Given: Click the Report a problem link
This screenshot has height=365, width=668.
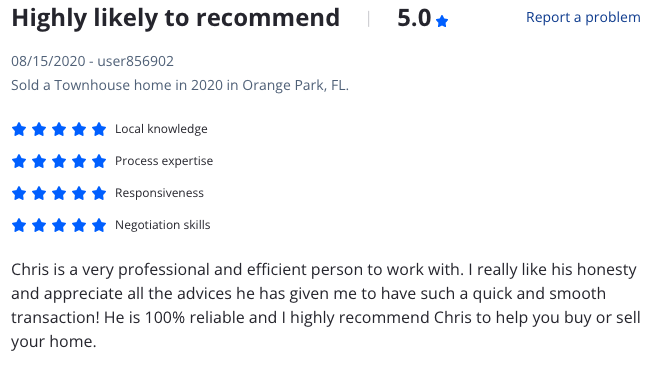Looking at the screenshot, I should [x=583, y=17].
